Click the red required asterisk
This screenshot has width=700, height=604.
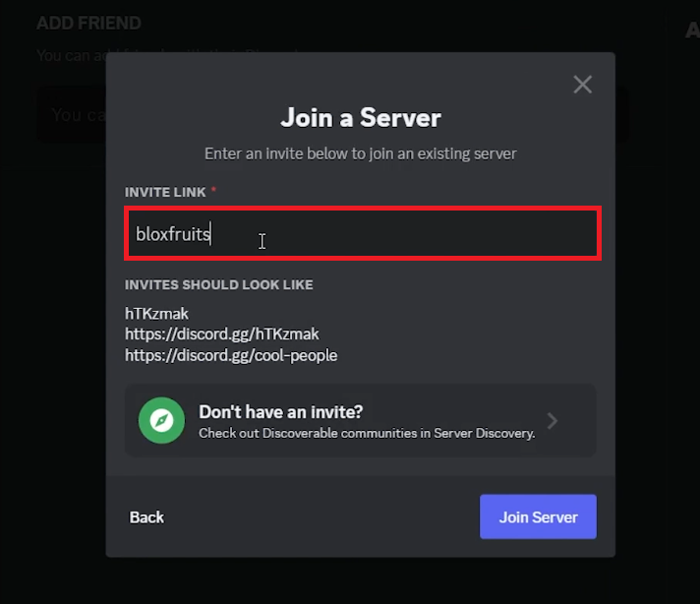click(213, 191)
